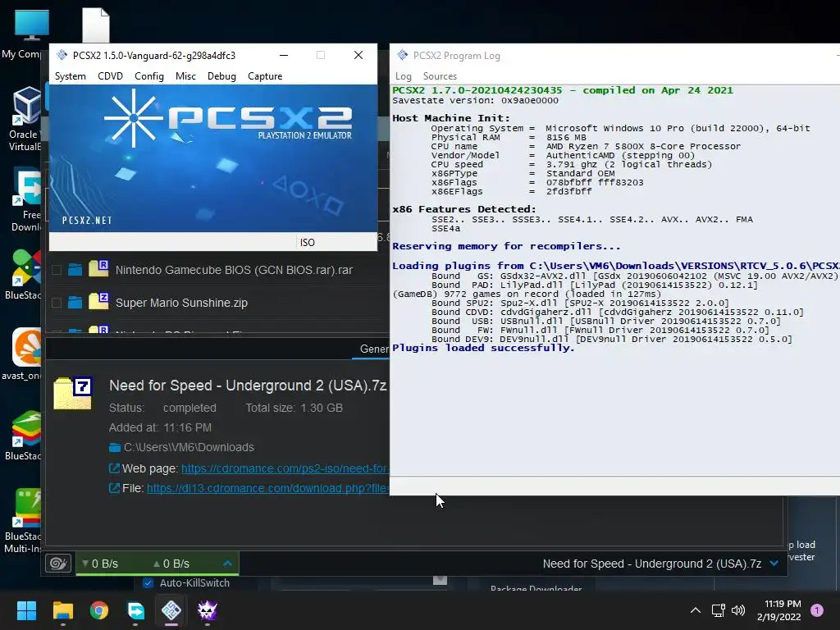Open the Capture menu in PCSX2

point(265,76)
